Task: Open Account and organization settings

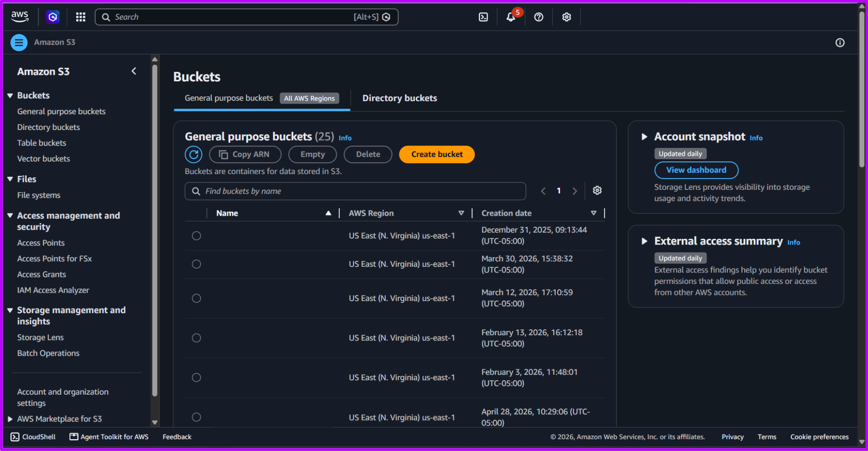Action: (x=63, y=397)
